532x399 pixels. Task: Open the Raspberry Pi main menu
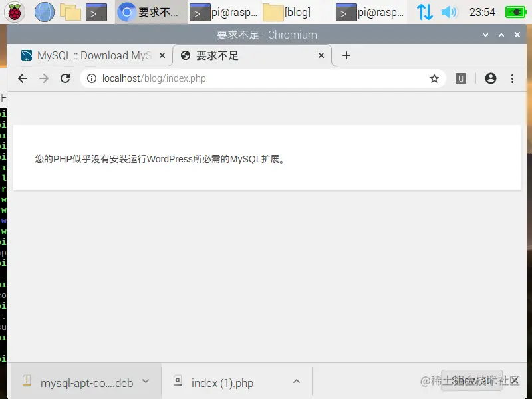14,12
